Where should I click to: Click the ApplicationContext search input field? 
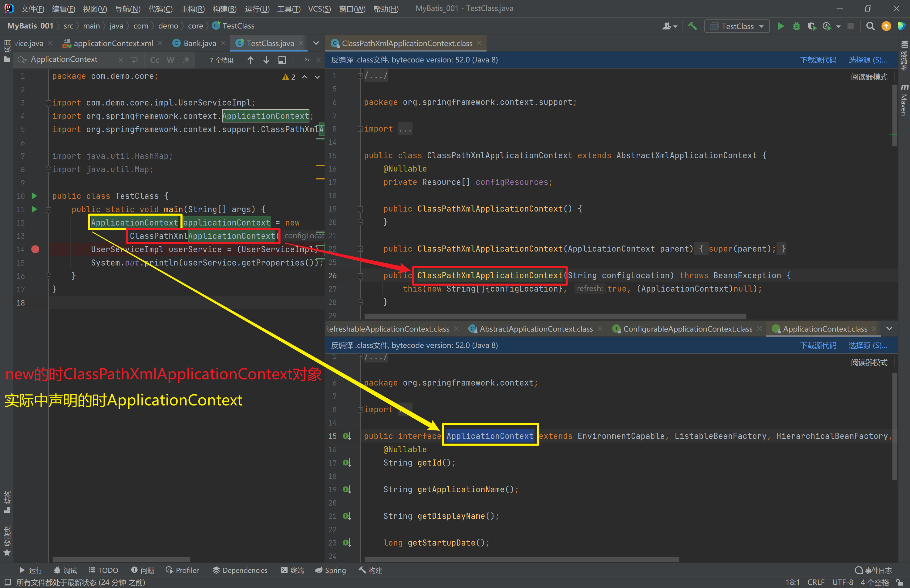pyautogui.click(x=69, y=60)
